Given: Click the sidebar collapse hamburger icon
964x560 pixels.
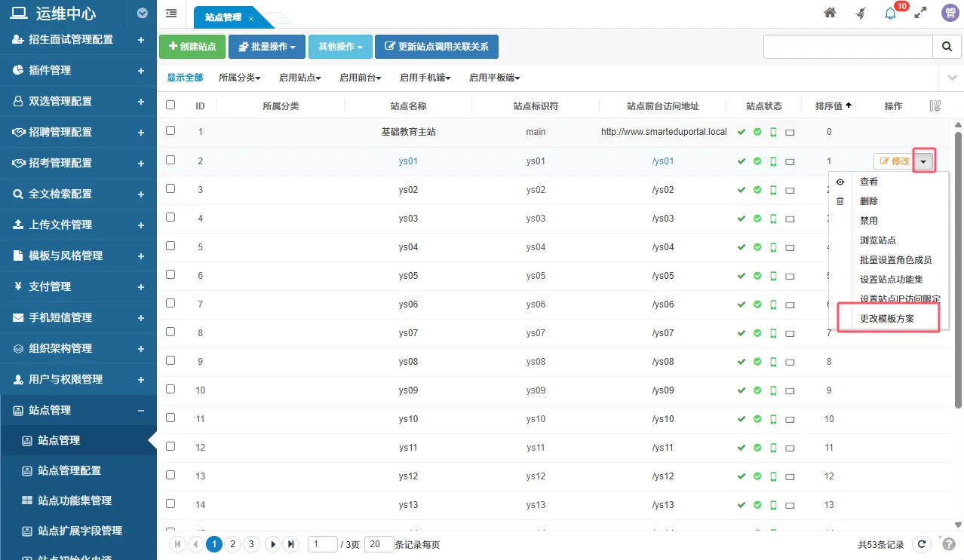Looking at the screenshot, I should click(x=170, y=13).
